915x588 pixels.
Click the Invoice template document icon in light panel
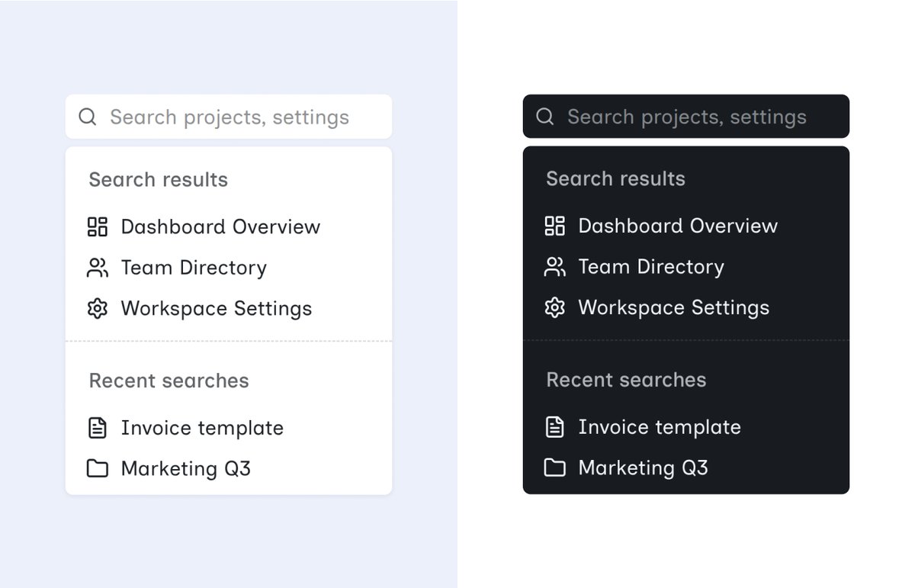click(98, 428)
